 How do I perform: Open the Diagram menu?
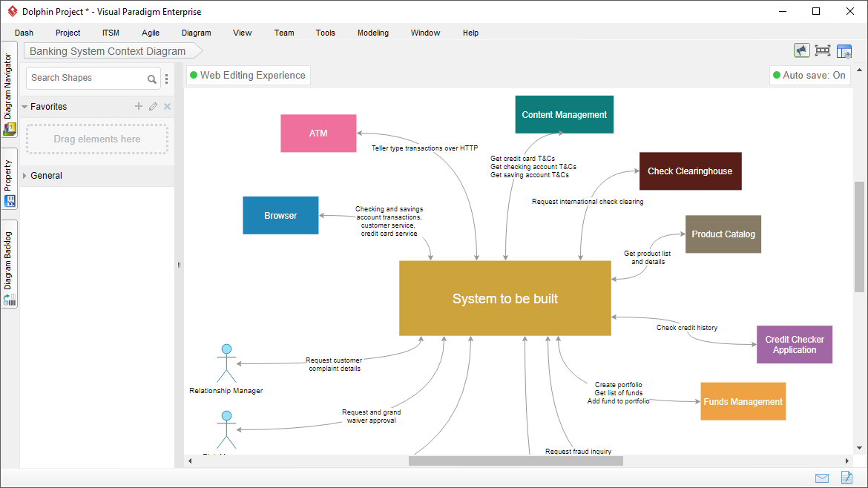196,33
